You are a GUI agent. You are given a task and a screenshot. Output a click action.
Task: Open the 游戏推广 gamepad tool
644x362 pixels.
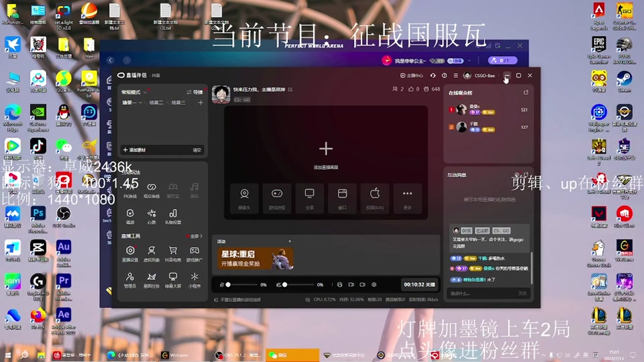195,254
